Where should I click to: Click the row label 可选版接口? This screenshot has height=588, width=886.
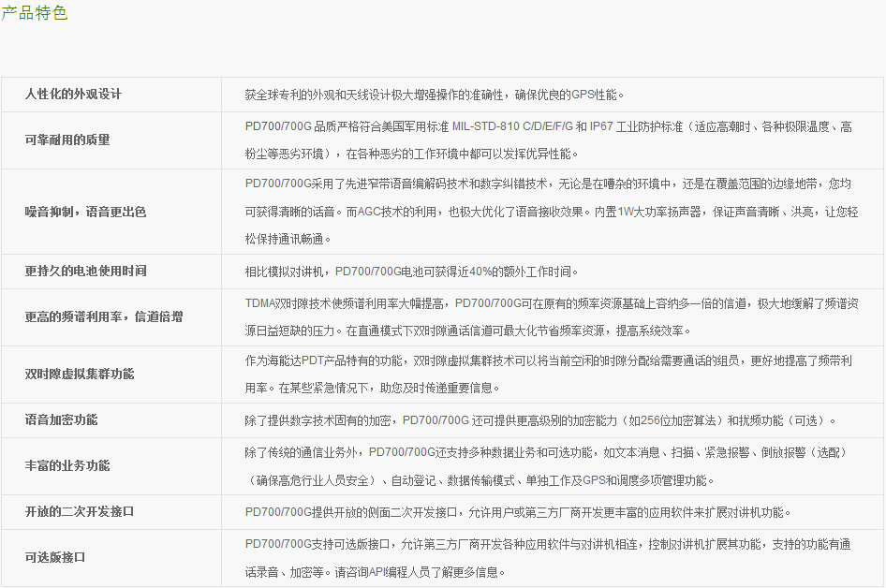pyautogui.click(x=55, y=557)
